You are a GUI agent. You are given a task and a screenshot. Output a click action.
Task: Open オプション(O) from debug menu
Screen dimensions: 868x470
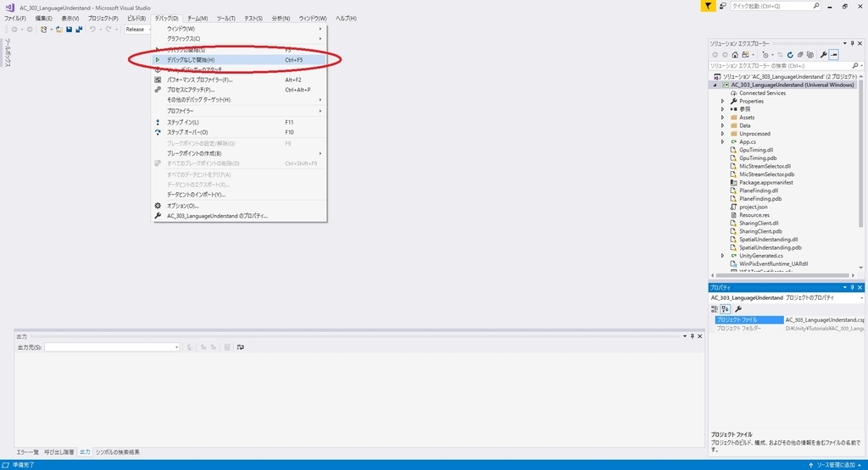point(239,206)
